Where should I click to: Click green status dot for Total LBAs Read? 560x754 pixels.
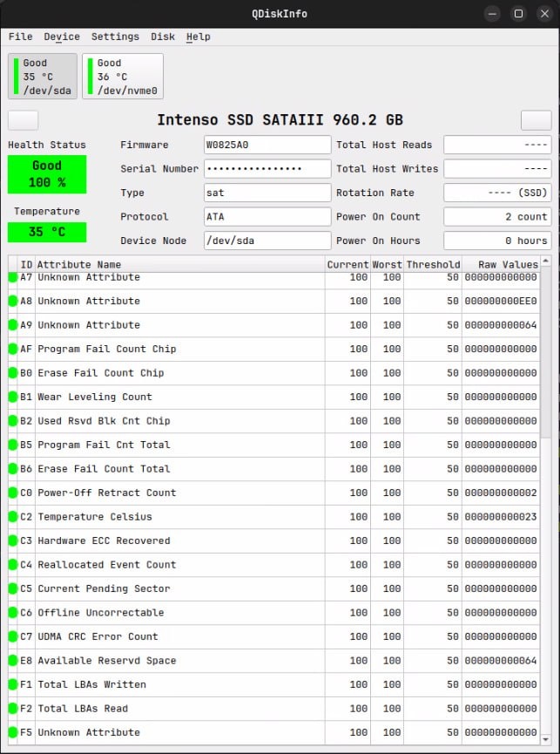(13, 709)
